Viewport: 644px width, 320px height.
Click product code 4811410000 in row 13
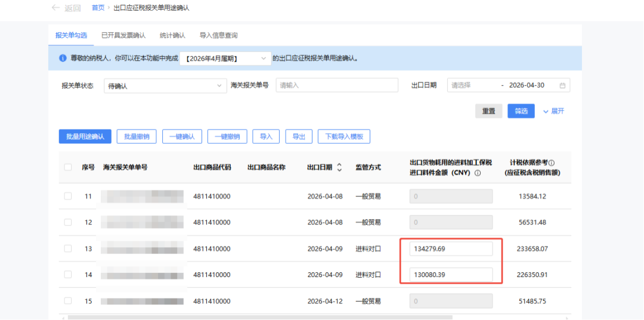(212, 248)
